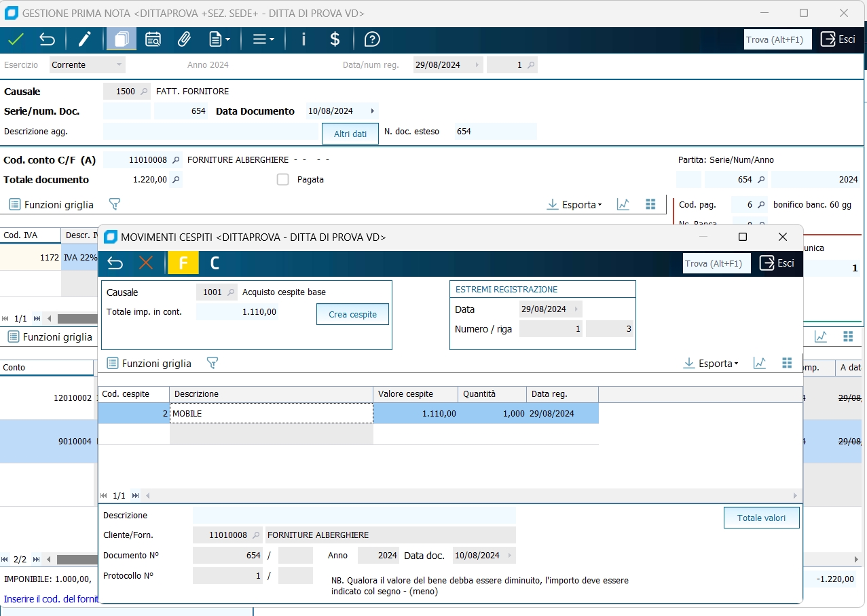
Task: Click the yellow F button in Movimenti Cespiti
Action: [x=183, y=263]
